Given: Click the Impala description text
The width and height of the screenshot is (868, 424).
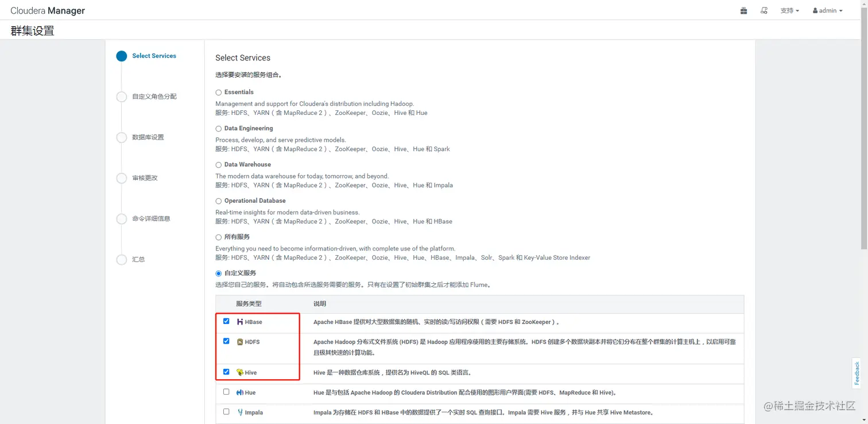Looking at the screenshot, I should click(x=483, y=413).
